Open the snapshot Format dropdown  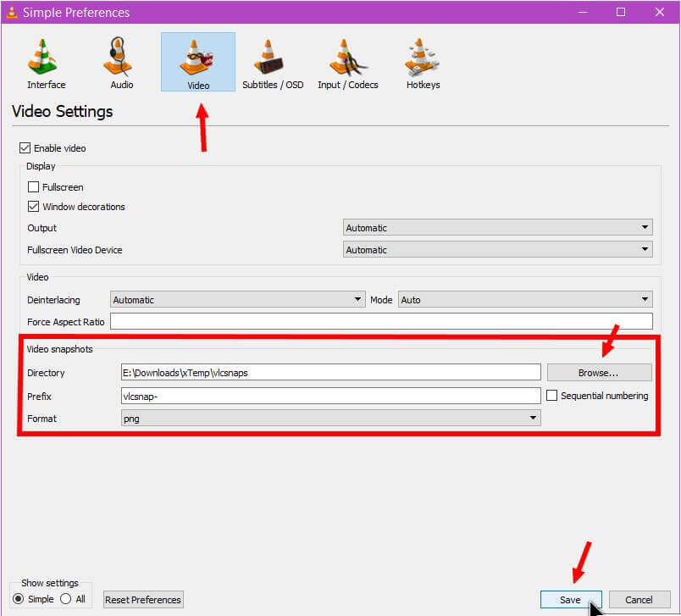coord(330,419)
